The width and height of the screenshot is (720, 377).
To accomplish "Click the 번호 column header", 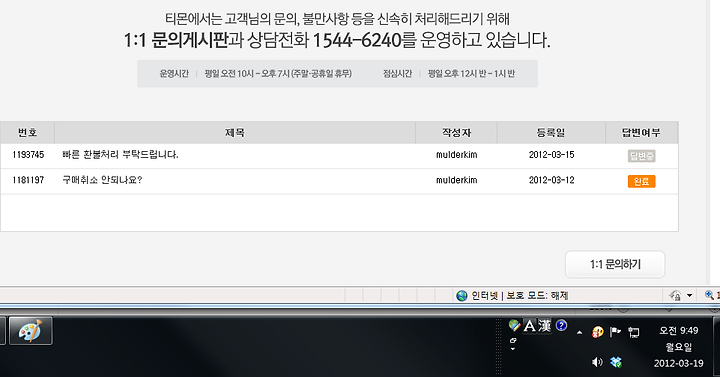I will (x=28, y=133).
